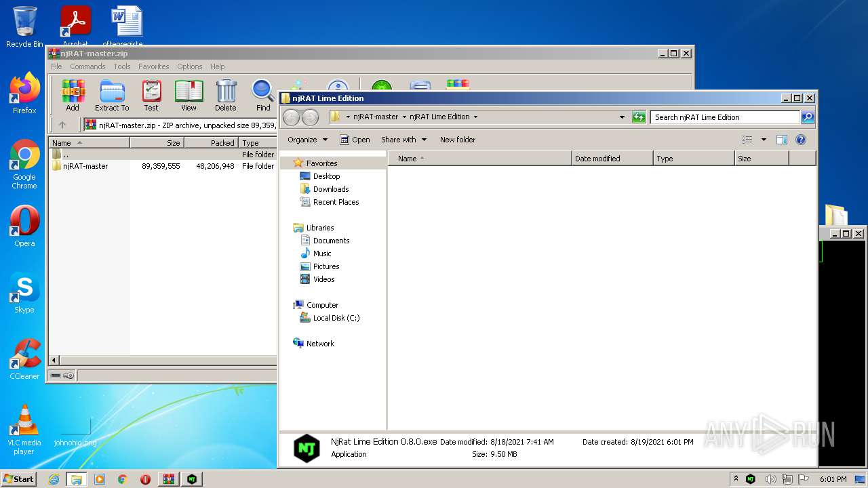Select the njRAT-master folder row in WinRAR

[x=163, y=166]
